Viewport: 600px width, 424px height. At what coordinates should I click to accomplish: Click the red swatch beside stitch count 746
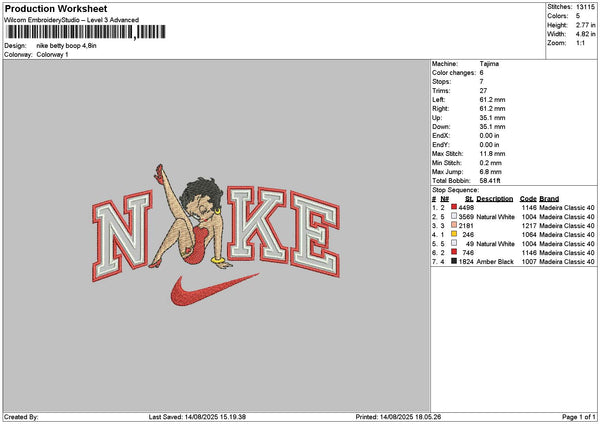454,252
